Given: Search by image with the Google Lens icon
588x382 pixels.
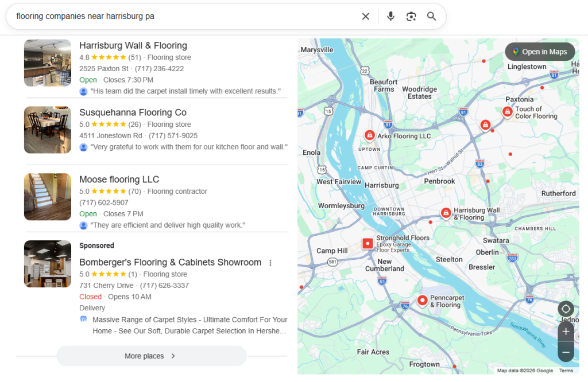Looking at the screenshot, I should pyautogui.click(x=411, y=17).
